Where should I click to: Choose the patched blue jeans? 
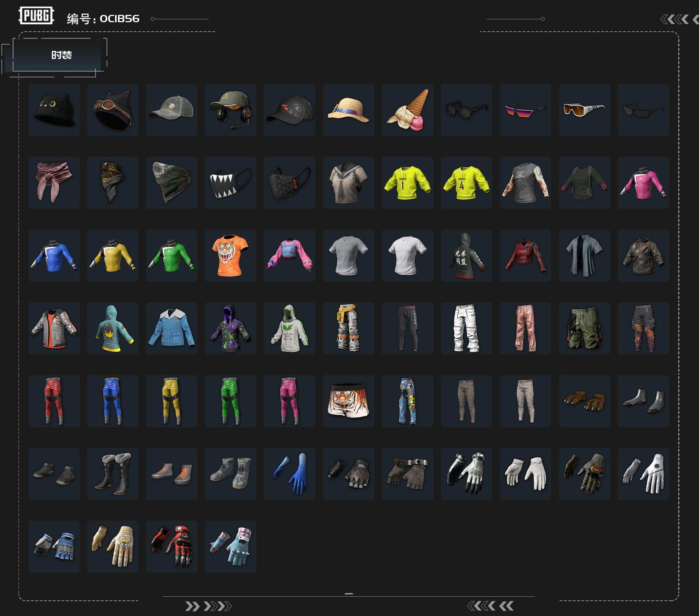[407, 401]
